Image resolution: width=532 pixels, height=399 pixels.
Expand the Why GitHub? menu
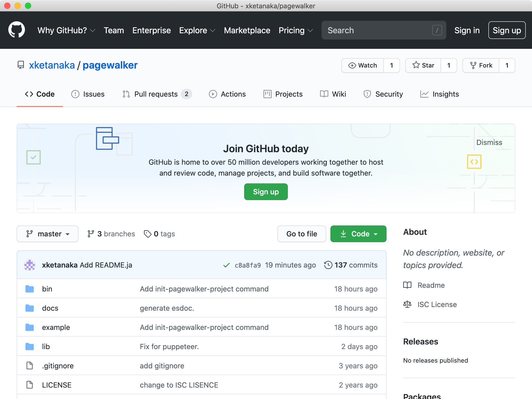coord(66,30)
